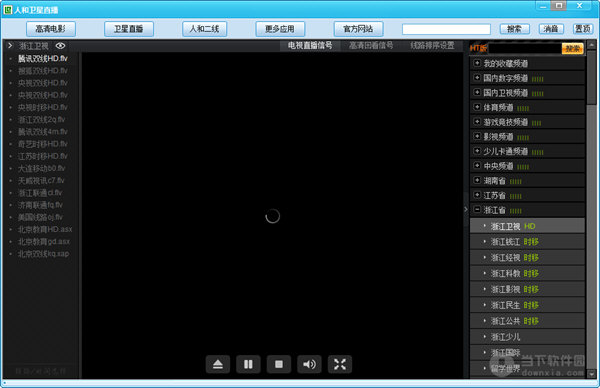
Task: Click the green app logo in title bar
Action: (x=8, y=10)
